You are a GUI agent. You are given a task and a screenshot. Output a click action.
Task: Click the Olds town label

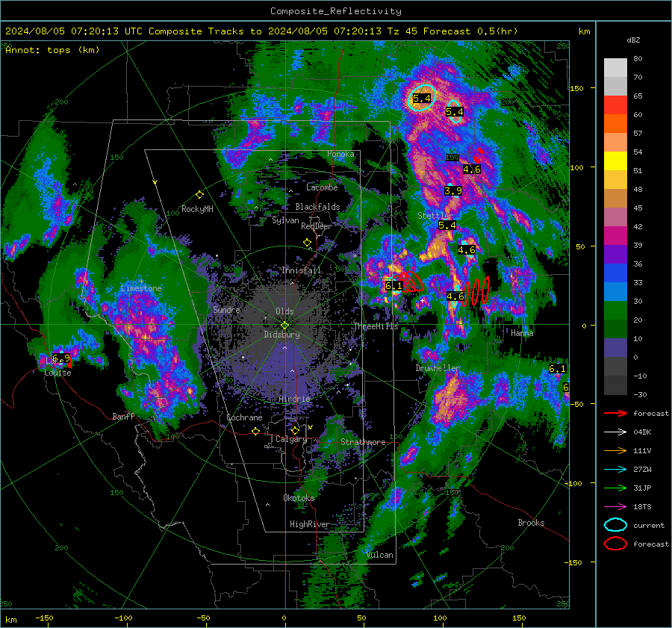pyautogui.click(x=284, y=311)
